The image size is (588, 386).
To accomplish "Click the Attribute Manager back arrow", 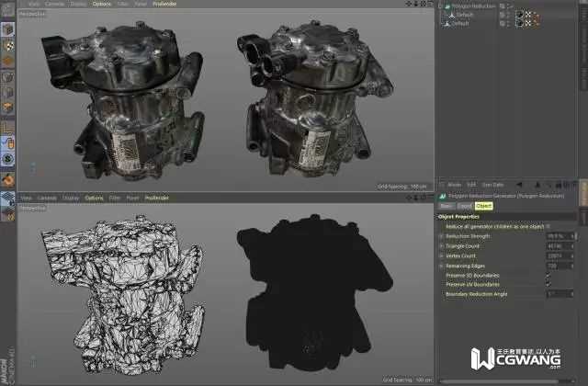I will tap(518, 185).
